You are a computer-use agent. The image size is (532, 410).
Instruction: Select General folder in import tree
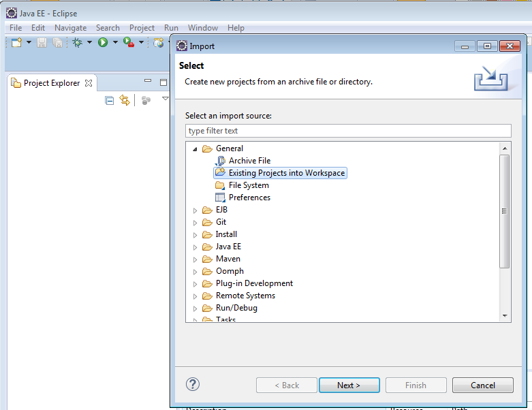coord(230,148)
